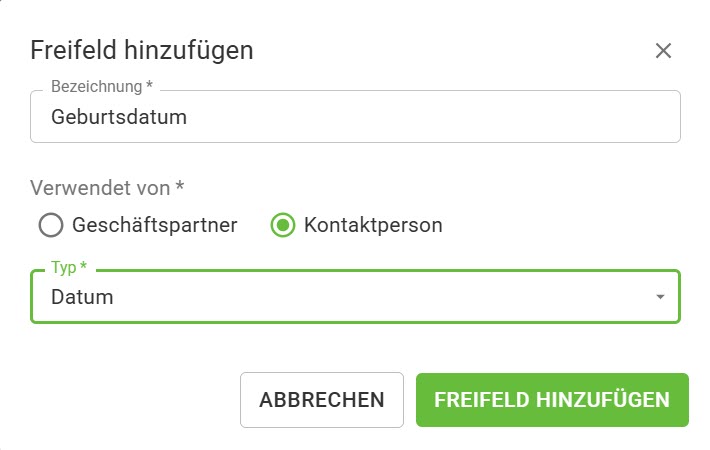This screenshot has width=710, height=450.
Task: Click the Kontaktperson label text
Action: click(373, 225)
